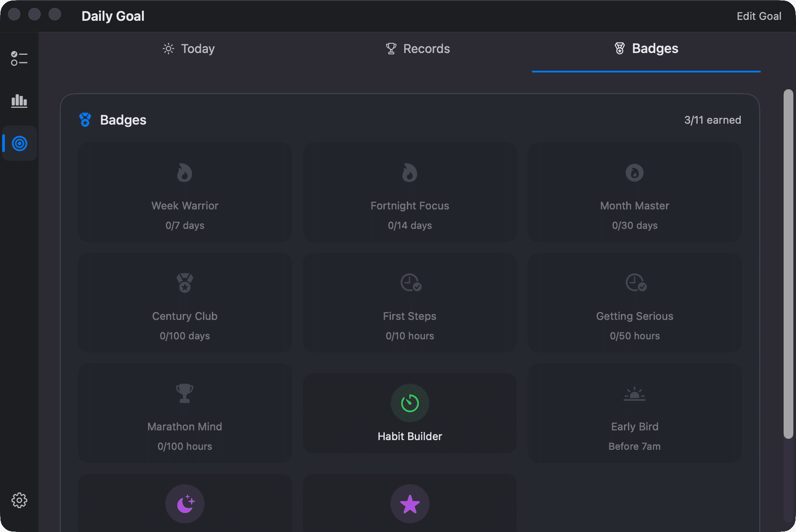Click the Week Warrior flame icon

point(185,173)
